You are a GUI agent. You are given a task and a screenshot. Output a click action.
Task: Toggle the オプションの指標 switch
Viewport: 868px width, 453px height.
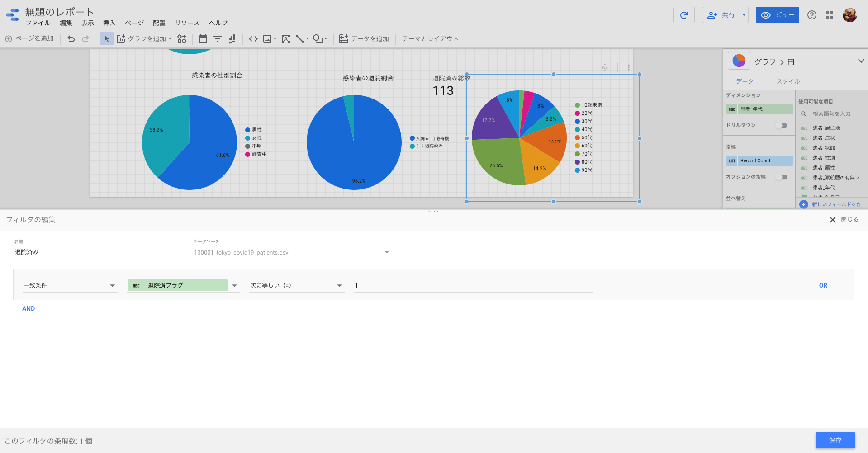click(782, 177)
